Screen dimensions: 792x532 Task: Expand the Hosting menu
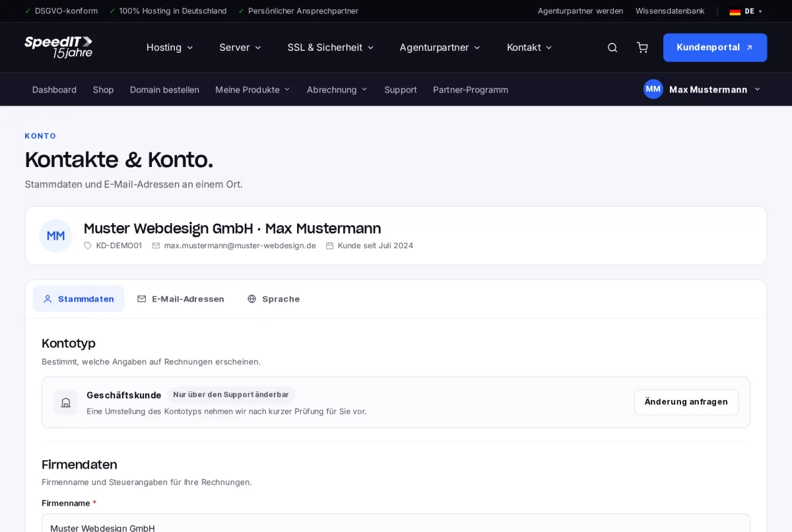tap(170, 48)
